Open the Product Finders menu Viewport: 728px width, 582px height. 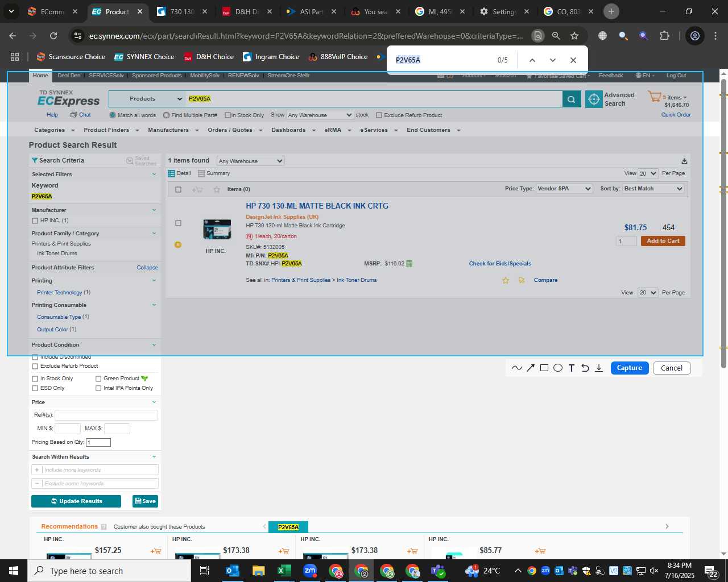coord(111,130)
